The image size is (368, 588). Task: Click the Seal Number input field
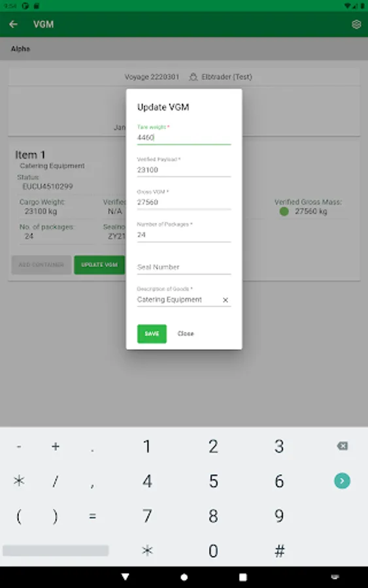pyautogui.click(x=184, y=267)
